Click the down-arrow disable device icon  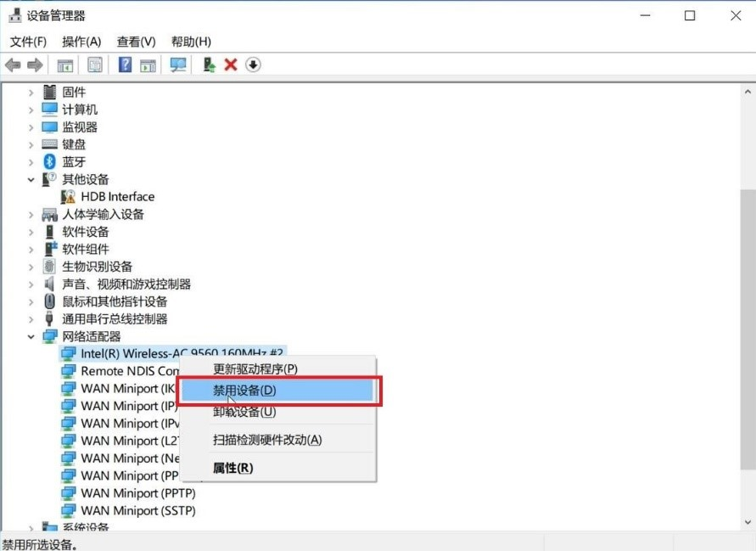coord(253,65)
